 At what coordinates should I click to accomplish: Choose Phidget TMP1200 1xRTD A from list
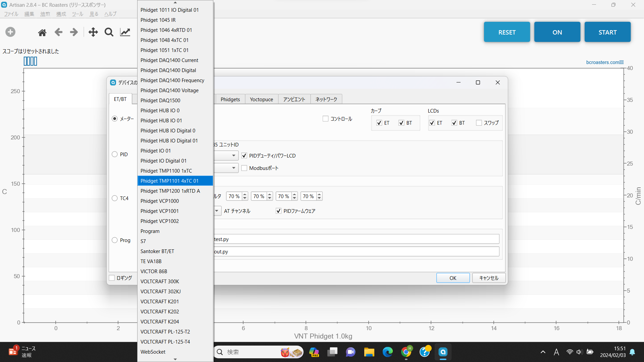pyautogui.click(x=175, y=191)
